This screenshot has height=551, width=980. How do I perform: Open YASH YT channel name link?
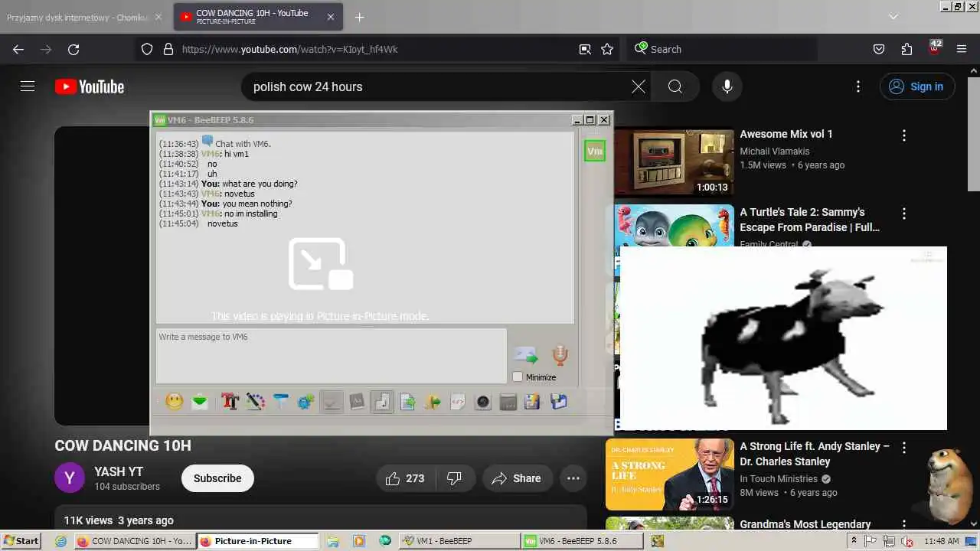click(x=119, y=471)
